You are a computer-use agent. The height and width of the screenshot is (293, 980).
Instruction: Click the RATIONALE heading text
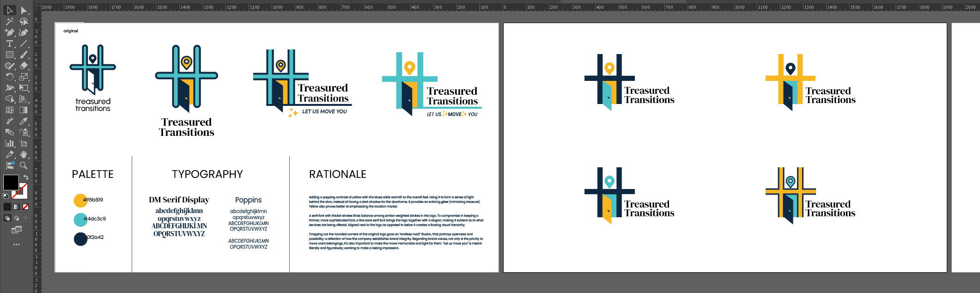[x=337, y=174]
